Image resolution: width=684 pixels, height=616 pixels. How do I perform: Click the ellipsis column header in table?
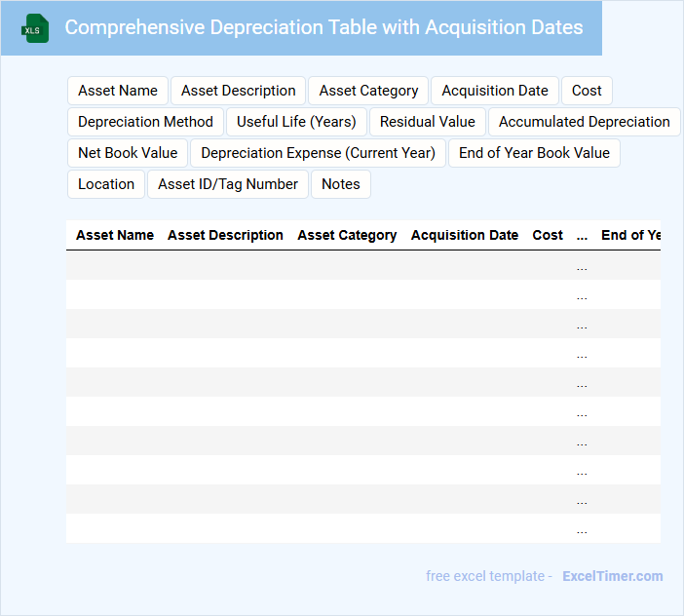[582, 235]
